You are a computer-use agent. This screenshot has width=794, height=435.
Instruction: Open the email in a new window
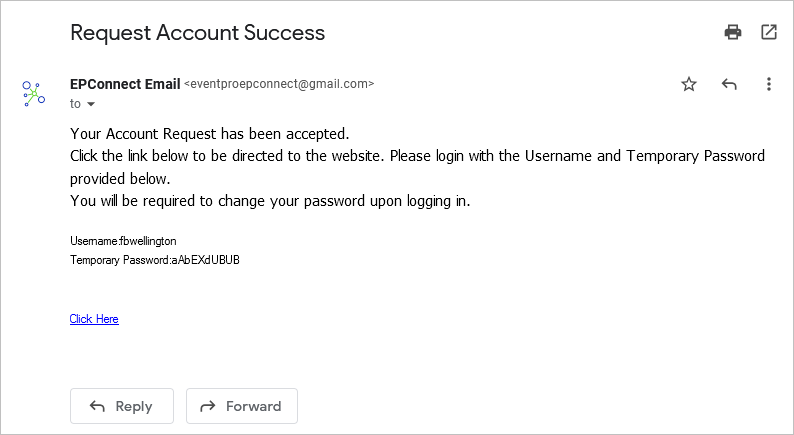[769, 32]
